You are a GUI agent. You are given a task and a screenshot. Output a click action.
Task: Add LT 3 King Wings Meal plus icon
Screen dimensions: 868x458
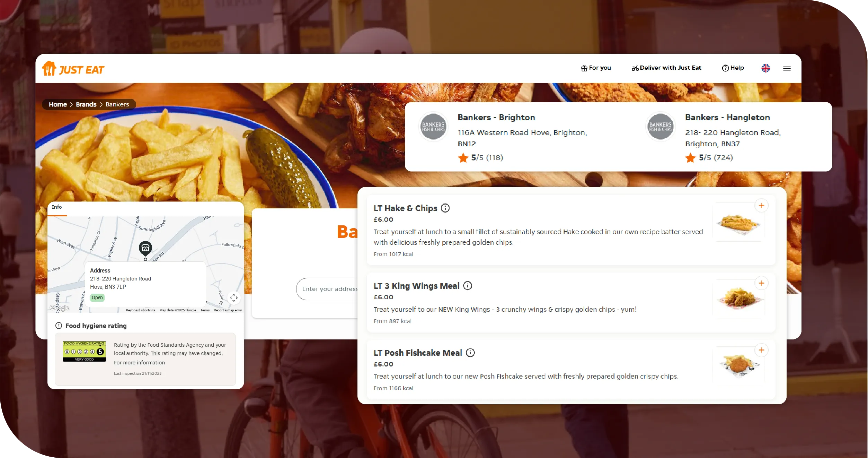tap(761, 283)
